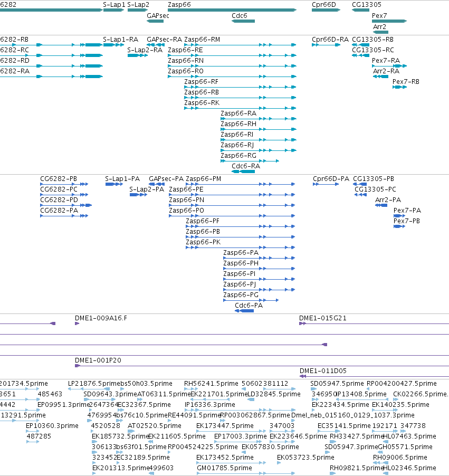Image resolution: width=449 pixels, height=476 pixels.
Task: Select EST EK173447.5prime
Action: pos(231,431)
